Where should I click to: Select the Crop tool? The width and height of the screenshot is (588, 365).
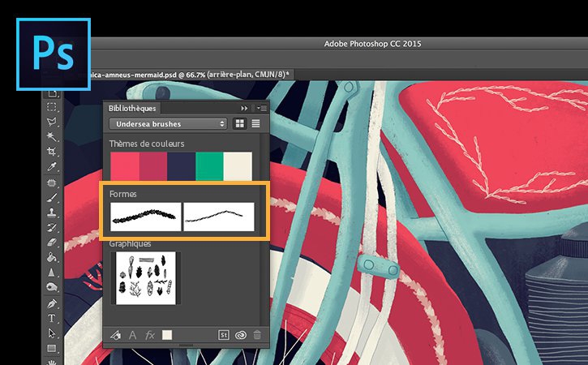(x=52, y=152)
